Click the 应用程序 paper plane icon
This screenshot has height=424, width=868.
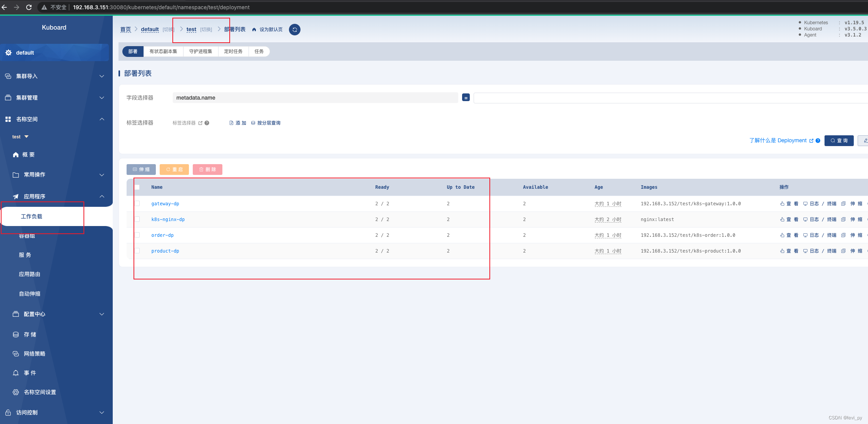(16, 196)
